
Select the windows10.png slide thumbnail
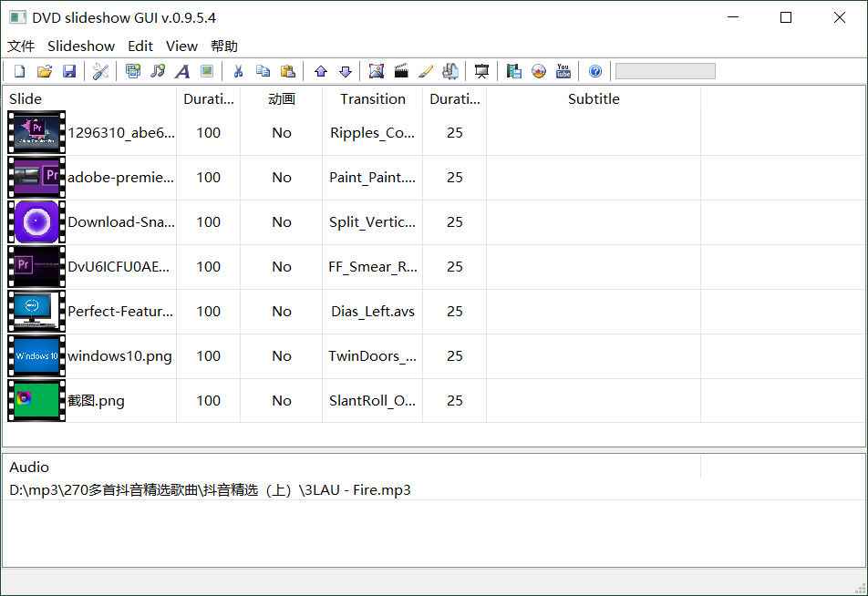pyautogui.click(x=36, y=355)
